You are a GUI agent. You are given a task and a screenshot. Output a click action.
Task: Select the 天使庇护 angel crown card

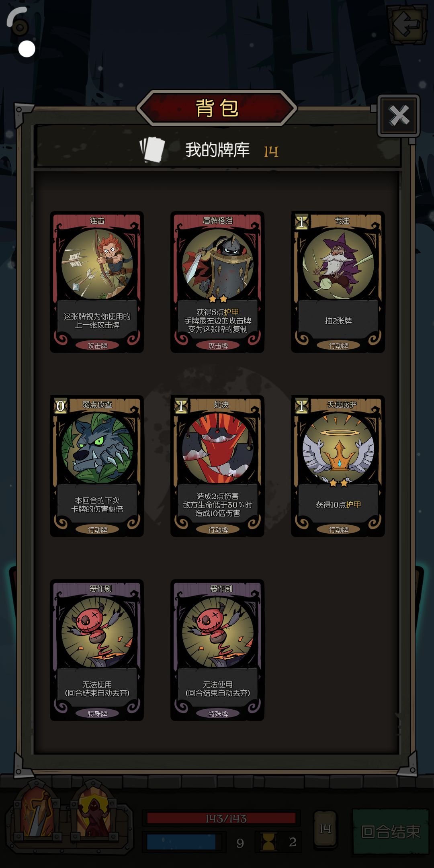coord(338,466)
